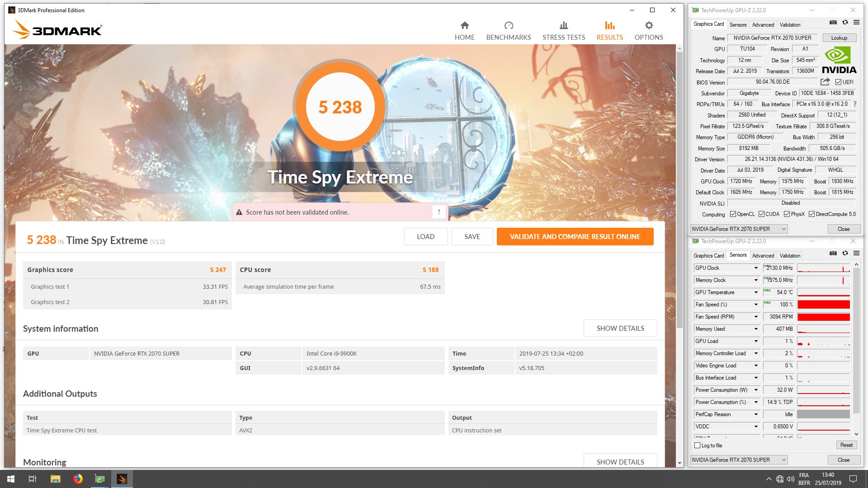The height and width of the screenshot is (488, 868).
Task: Click the LOAD result button
Action: click(x=425, y=237)
